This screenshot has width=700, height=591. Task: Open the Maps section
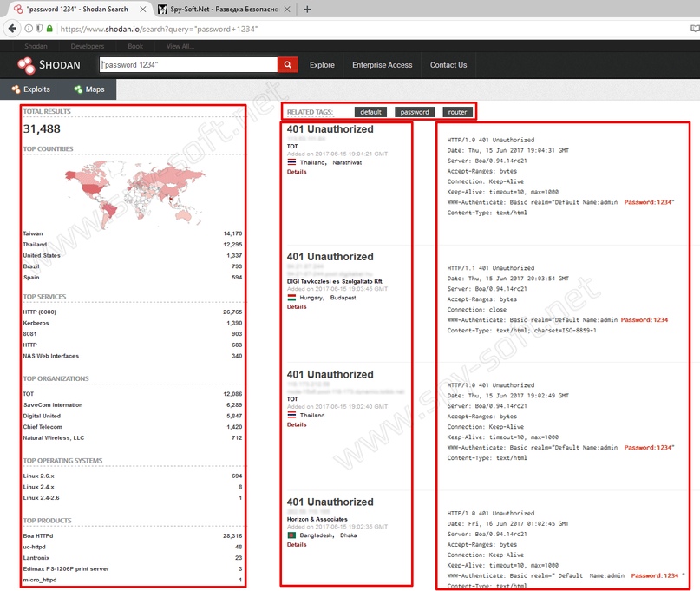89,89
